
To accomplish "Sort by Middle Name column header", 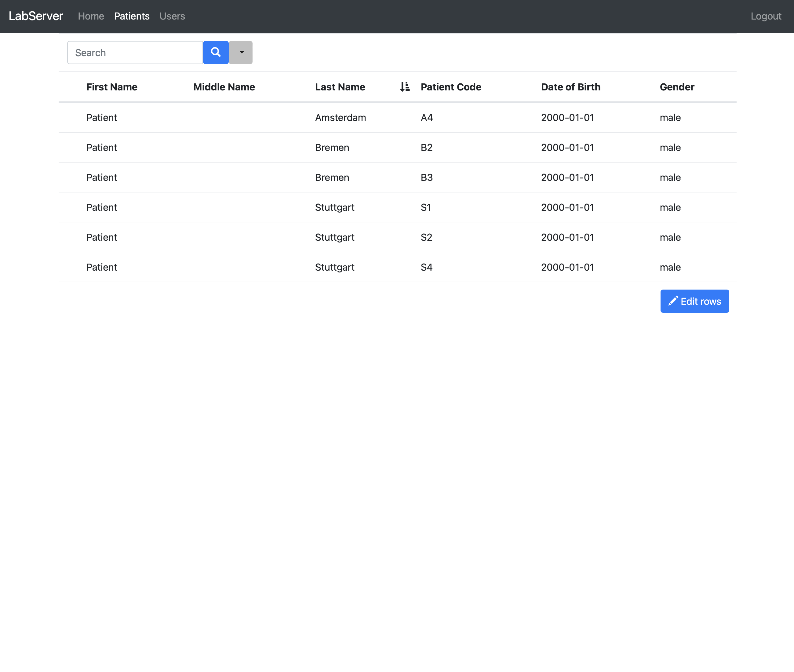I will 224,87.
